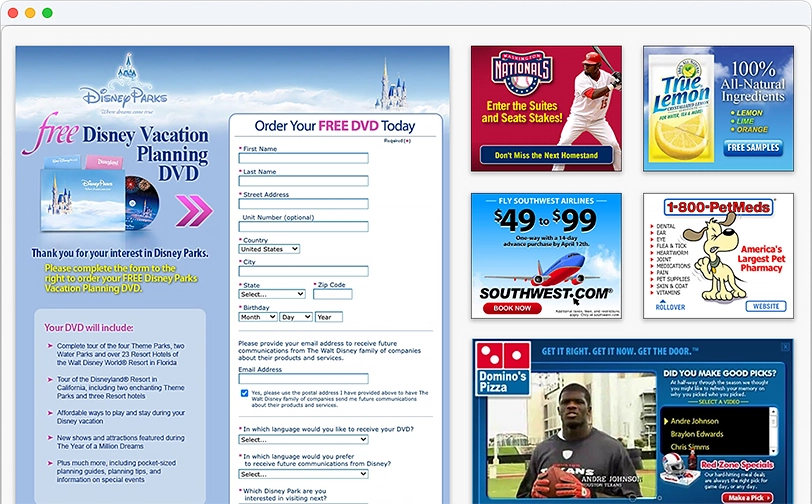Viewport: 812px width, 504px height.
Task: Open the future communications language dropdown
Action: [303, 474]
